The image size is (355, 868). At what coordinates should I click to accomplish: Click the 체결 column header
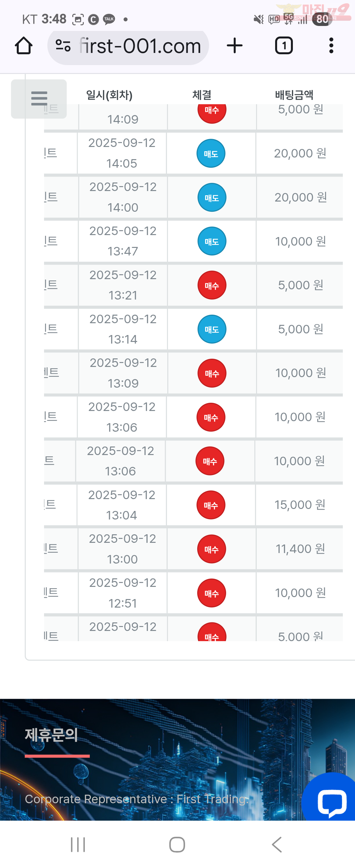[x=201, y=95]
